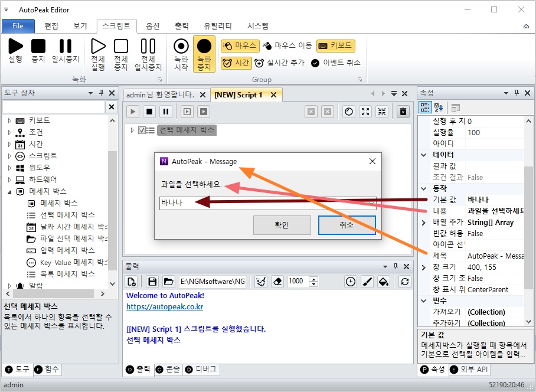Image resolution: width=536 pixels, height=392 pixels.
Task: Select 실시간 추가 in the Group section
Action: click(x=280, y=63)
